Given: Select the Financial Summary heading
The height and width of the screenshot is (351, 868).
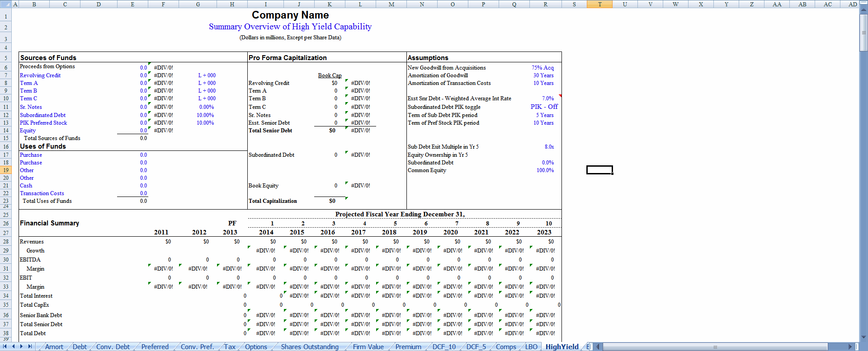Looking at the screenshot, I should click(50, 223).
